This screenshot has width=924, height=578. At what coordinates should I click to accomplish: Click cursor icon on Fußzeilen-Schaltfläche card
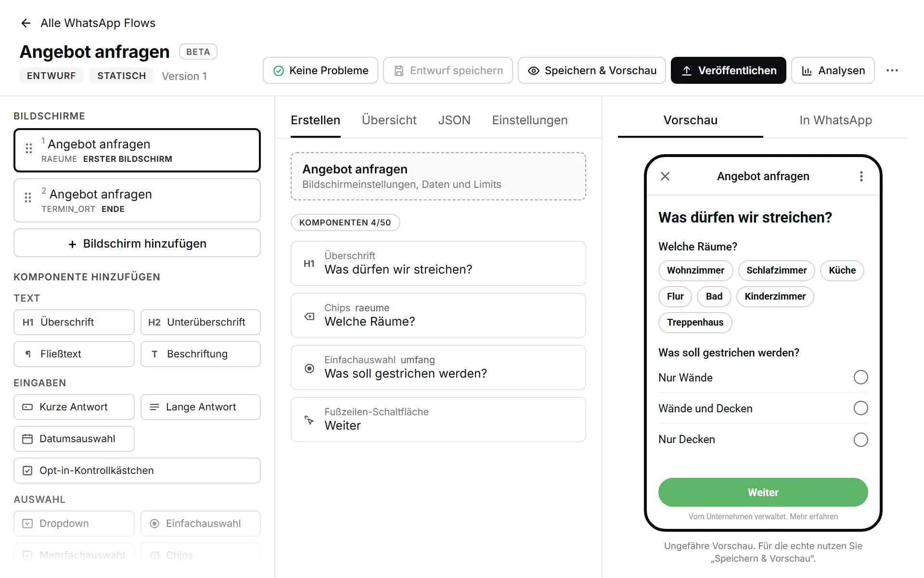click(309, 420)
